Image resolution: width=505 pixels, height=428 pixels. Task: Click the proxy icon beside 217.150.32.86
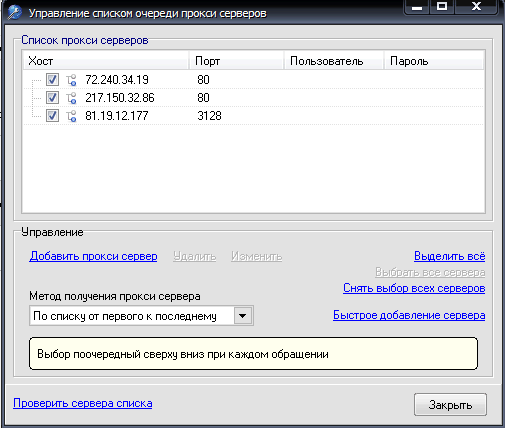pos(71,98)
